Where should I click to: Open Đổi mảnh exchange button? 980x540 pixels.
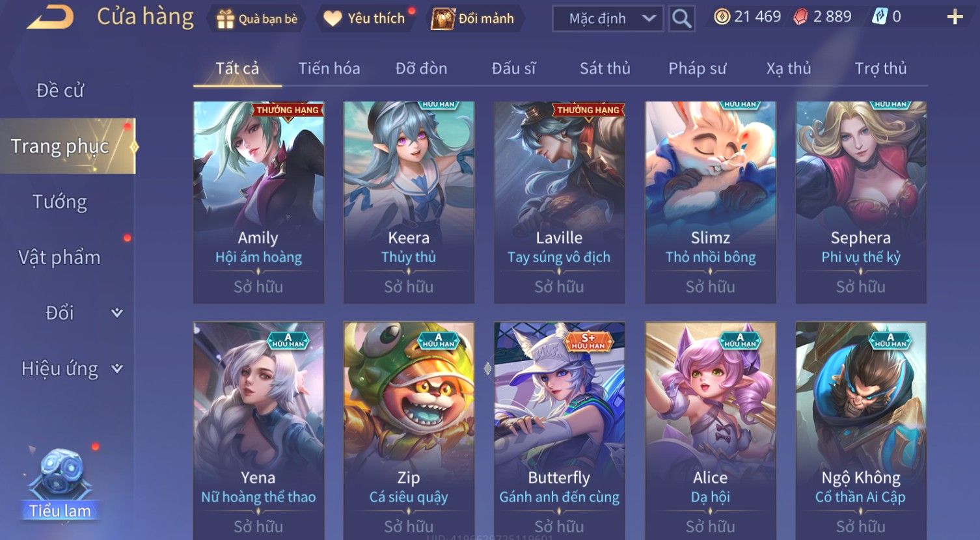(474, 18)
